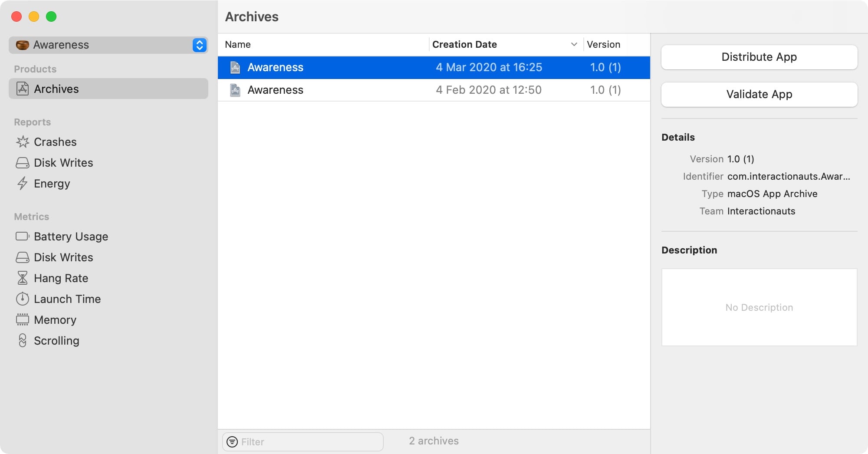This screenshot has height=454, width=868.
Task: Toggle sort order chevron on Creation Date
Action: coord(574,44)
